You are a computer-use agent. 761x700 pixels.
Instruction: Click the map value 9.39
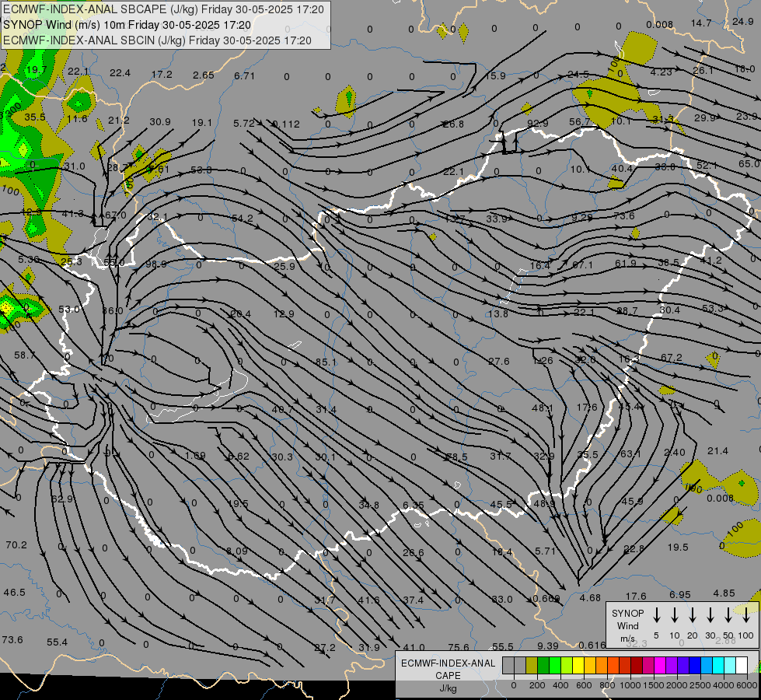point(548,646)
